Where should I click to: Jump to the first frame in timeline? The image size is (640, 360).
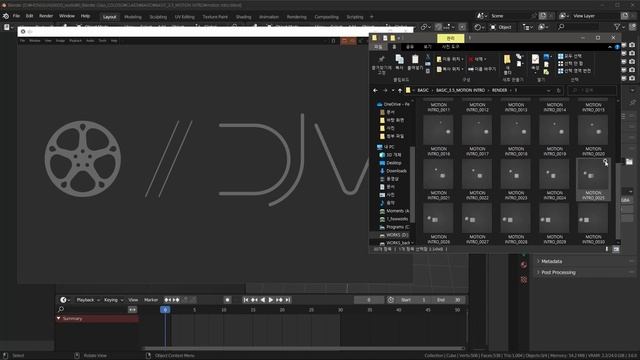point(246,300)
